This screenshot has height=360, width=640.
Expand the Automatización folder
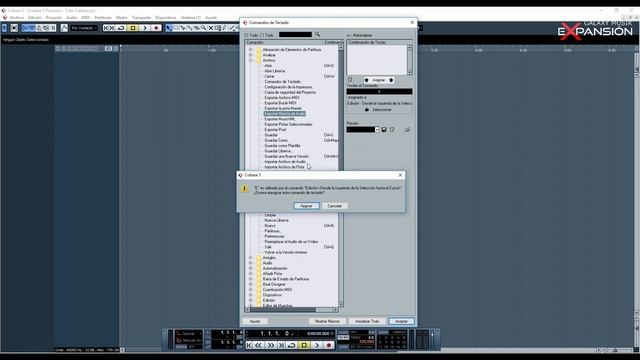(x=250, y=268)
